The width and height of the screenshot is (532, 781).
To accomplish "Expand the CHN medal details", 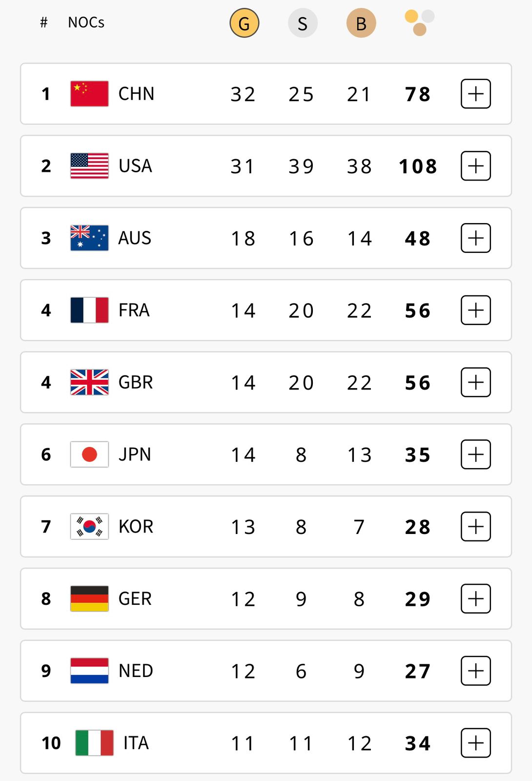I will 476,94.
